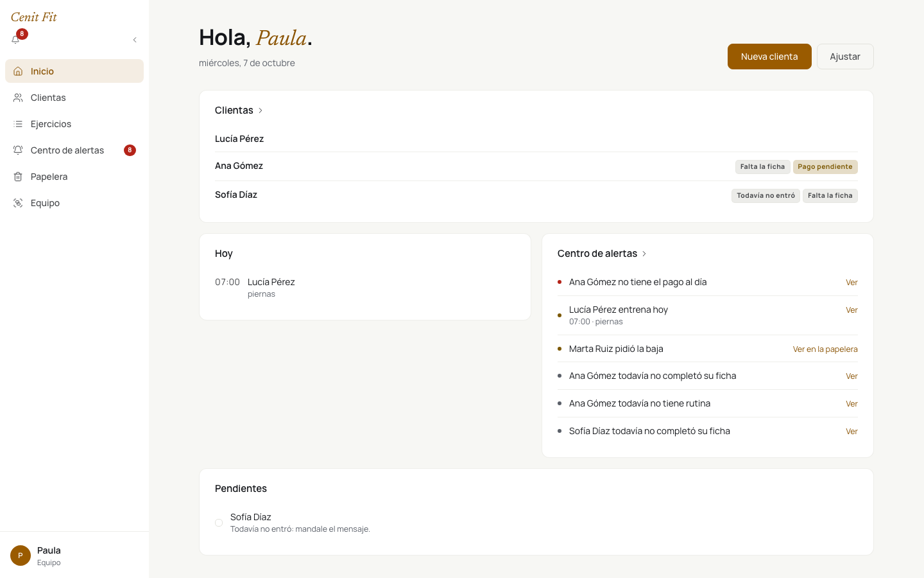Mark Sofía Díaz pending task as done
Image resolution: width=924 pixels, height=578 pixels.
[219, 523]
